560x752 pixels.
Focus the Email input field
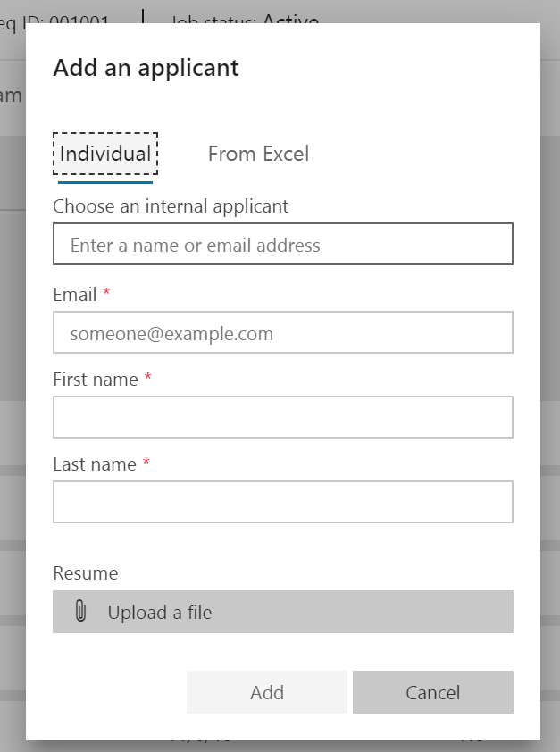282,331
